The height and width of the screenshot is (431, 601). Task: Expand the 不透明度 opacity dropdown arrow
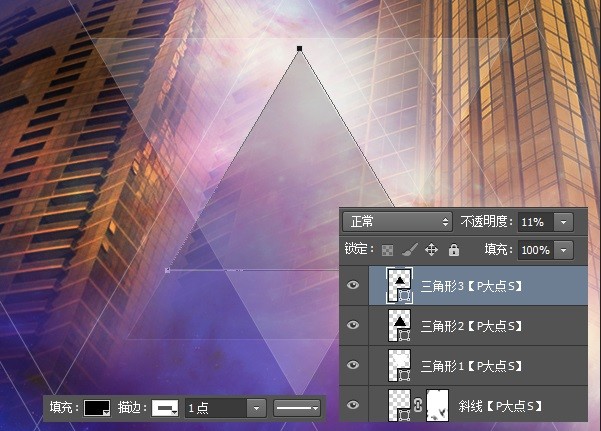[x=563, y=222]
